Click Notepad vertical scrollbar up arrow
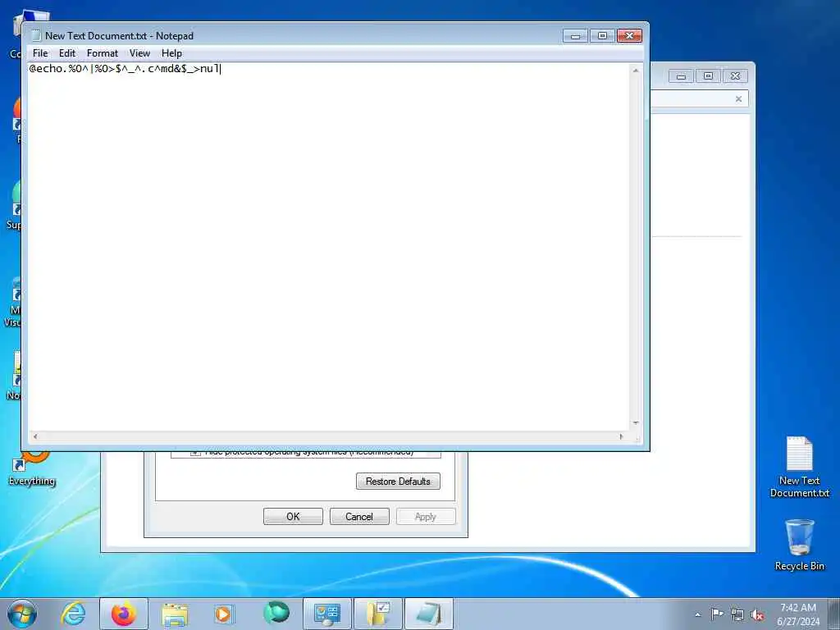The image size is (840, 630). click(636, 71)
